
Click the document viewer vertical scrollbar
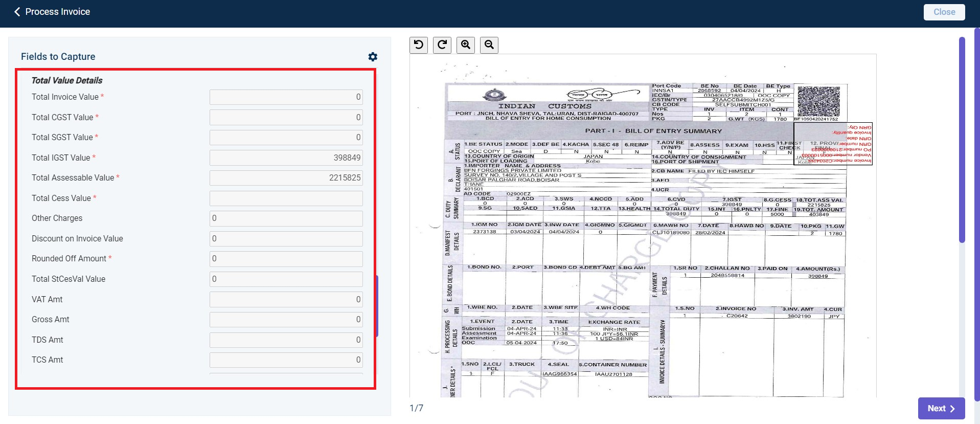[962, 139]
